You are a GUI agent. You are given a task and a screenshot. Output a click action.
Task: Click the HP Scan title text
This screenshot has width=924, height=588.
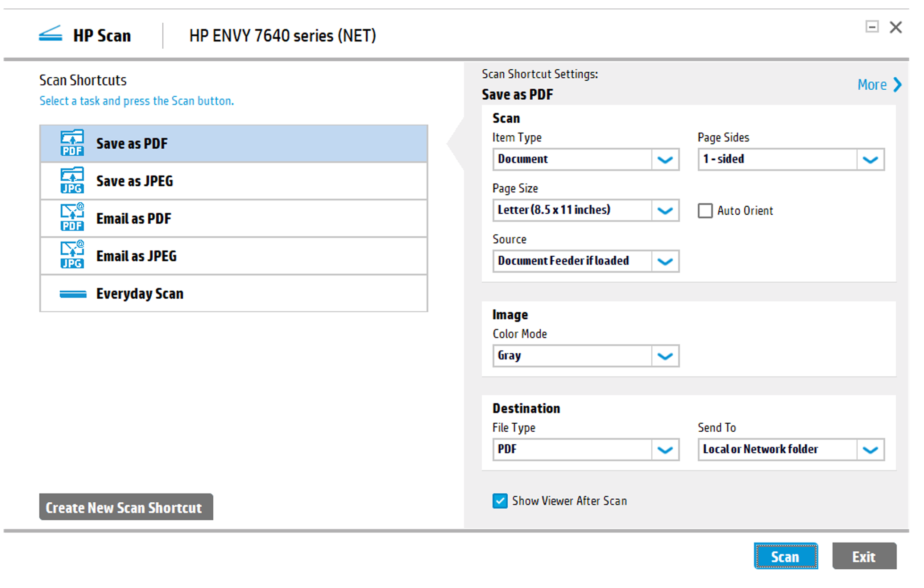pos(102,36)
